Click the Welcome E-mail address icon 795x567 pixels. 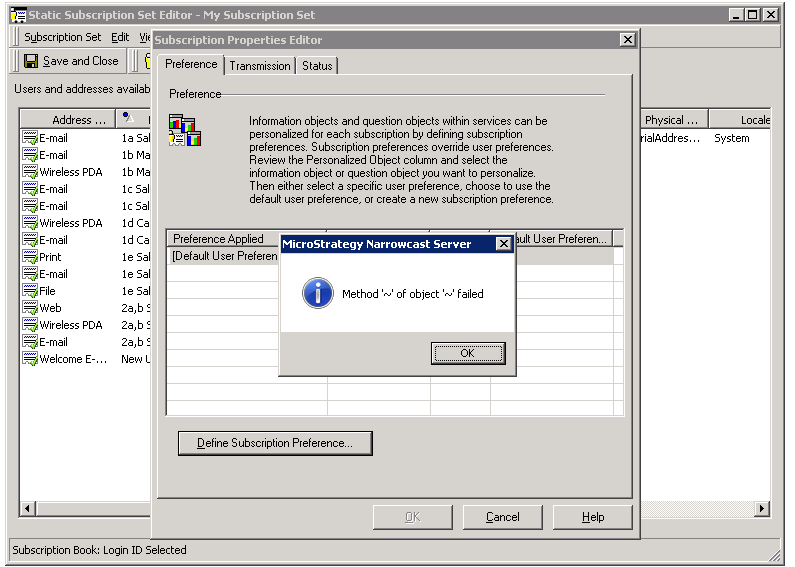tap(29, 359)
